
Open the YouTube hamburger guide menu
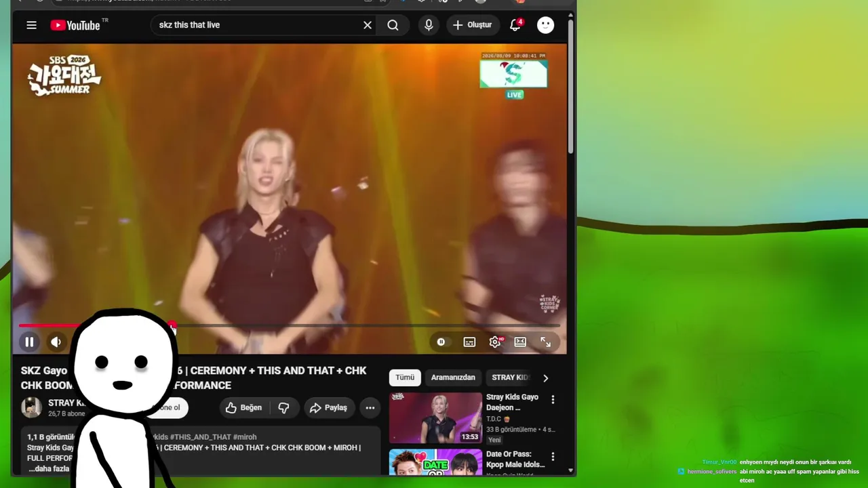31,25
